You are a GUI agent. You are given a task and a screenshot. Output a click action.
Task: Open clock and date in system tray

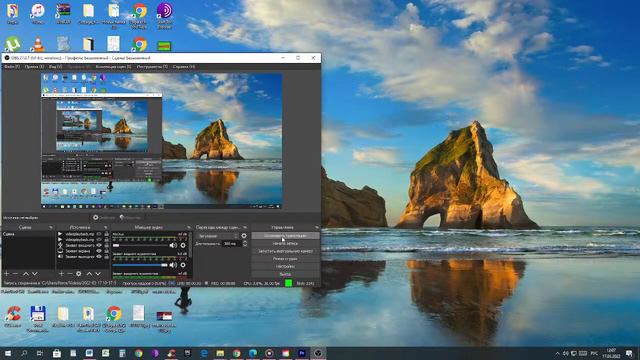(611, 353)
